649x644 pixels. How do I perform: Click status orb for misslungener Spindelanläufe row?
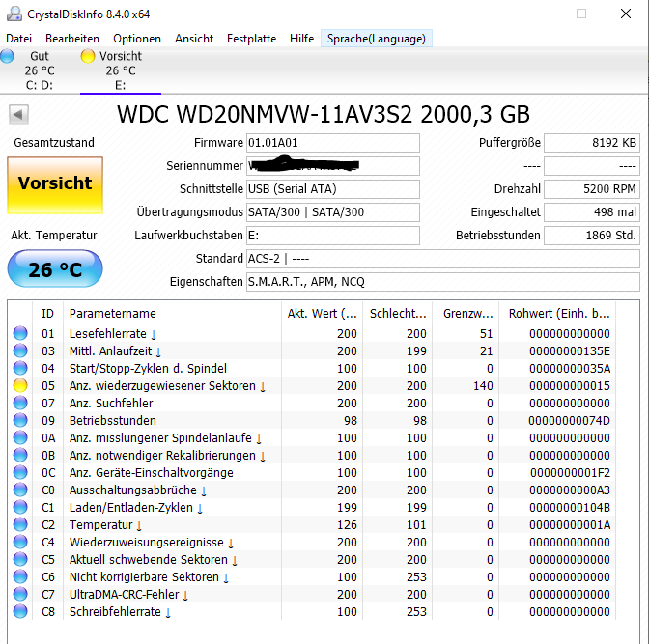coord(20,437)
